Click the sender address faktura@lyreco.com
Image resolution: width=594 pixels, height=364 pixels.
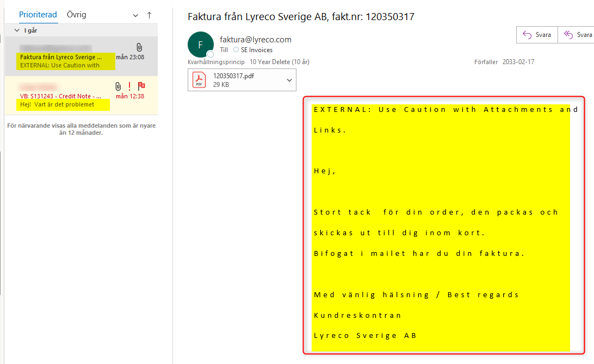(x=255, y=39)
